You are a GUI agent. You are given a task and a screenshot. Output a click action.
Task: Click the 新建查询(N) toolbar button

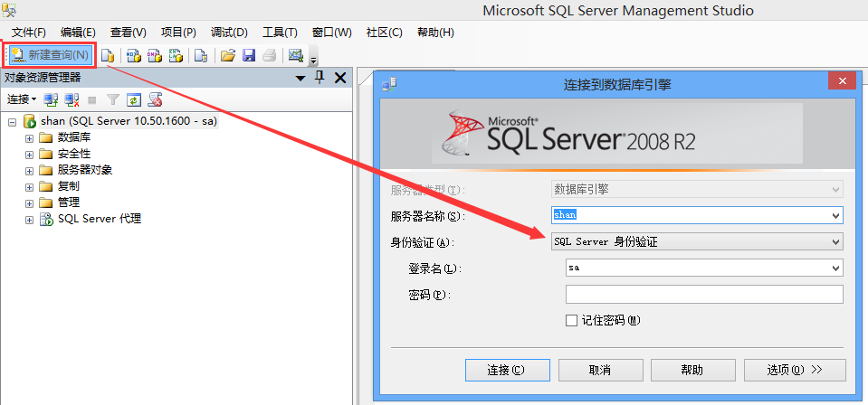click(50, 55)
